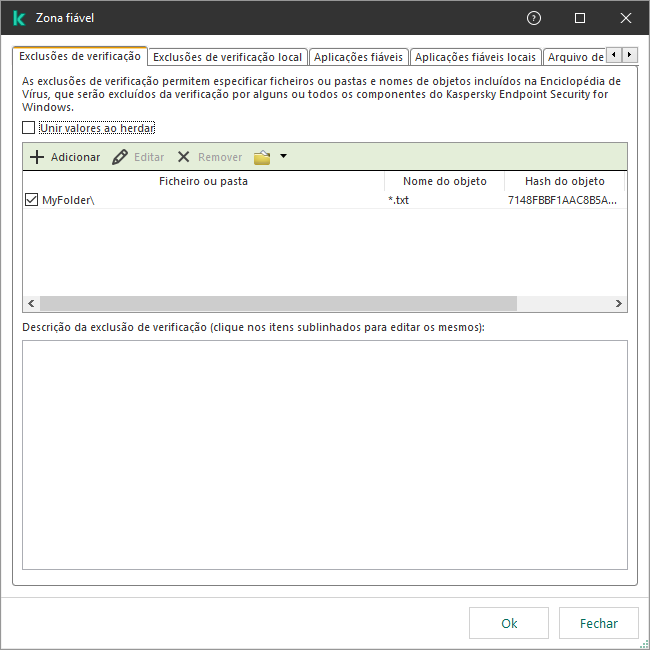The height and width of the screenshot is (650, 650).
Task: Click the folder import/export icon
Action: coord(262,157)
